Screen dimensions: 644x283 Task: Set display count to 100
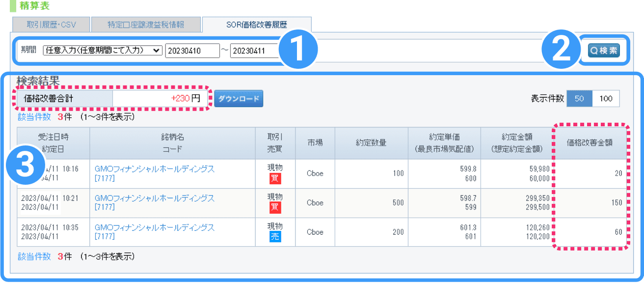pos(606,98)
